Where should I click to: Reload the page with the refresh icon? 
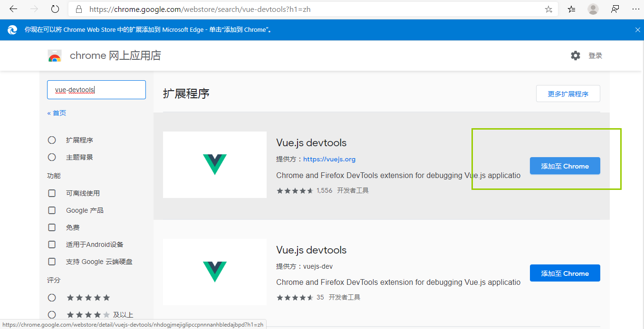click(55, 9)
